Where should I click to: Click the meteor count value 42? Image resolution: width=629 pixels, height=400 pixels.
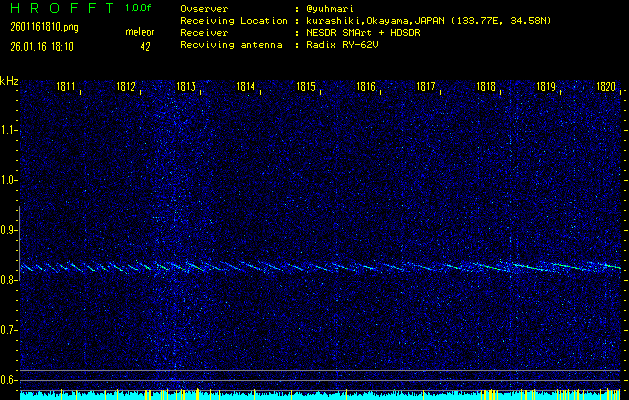145,46
